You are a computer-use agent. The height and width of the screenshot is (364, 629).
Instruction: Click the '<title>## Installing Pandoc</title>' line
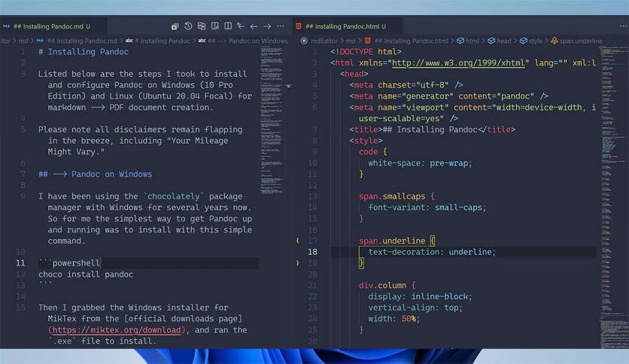432,129
